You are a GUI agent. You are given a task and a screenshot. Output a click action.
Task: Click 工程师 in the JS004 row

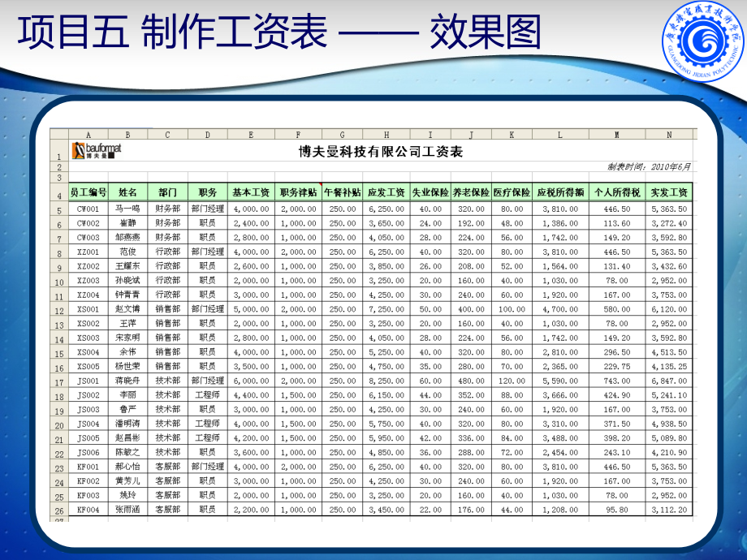click(x=208, y=424)
